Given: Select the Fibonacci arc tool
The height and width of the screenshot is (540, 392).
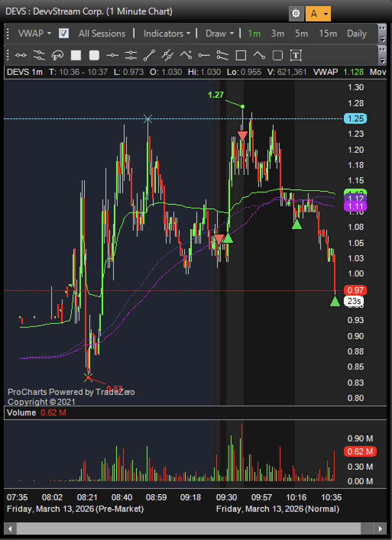Looking at the screenshot, I should [58, 55].
